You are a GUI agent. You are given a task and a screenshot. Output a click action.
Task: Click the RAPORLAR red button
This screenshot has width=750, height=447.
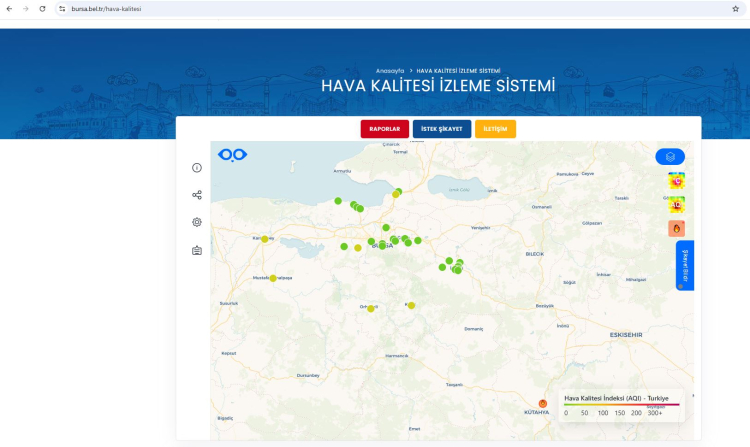coord(385,129)
